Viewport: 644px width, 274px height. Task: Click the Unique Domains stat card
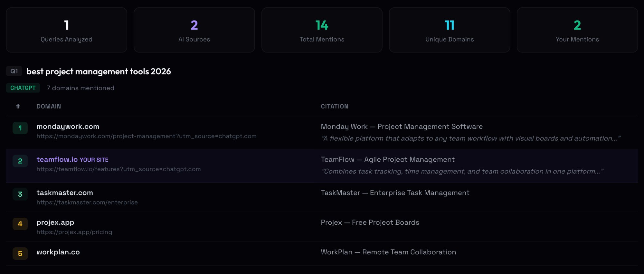(x=450, y=30)
